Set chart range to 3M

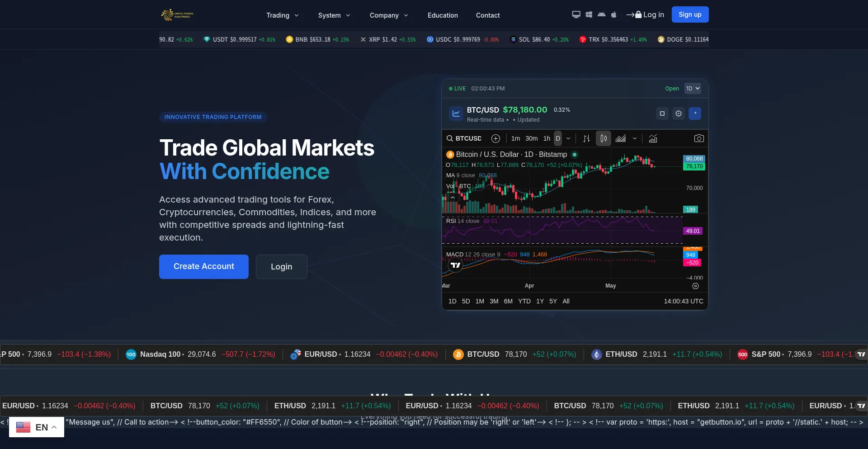pos(494,301)
